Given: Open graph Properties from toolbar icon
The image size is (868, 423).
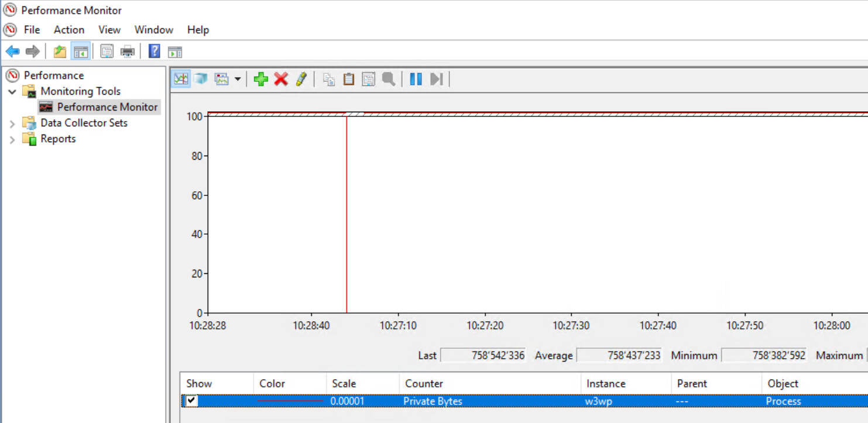Looking at the screenshot, I should point(368,79).
